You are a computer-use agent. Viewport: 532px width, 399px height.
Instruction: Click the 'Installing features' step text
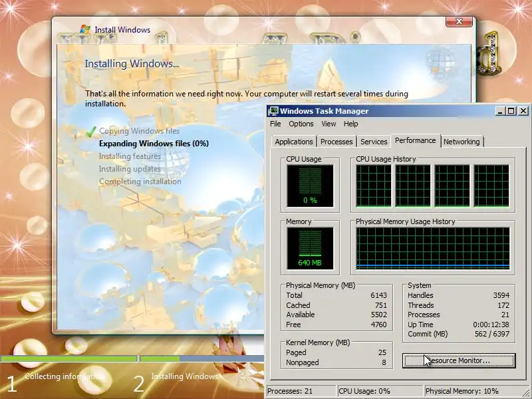(130, 156)
